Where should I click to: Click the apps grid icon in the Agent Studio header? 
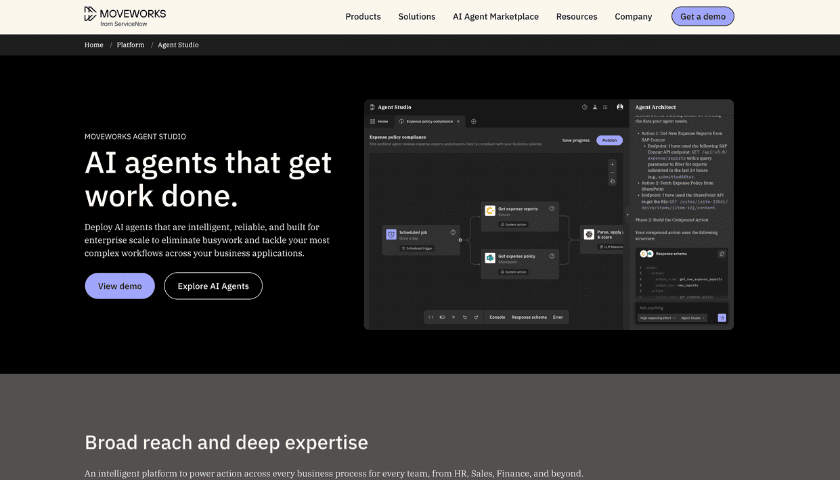click(605, 107)
